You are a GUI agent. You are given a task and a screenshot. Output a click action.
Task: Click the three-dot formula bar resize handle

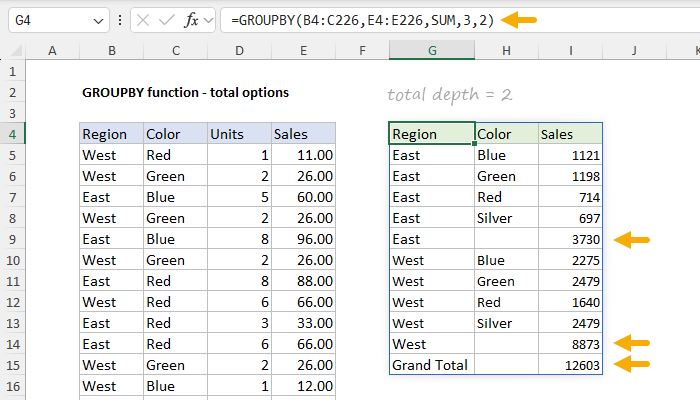pyautogui.click(x=121, y=20)
